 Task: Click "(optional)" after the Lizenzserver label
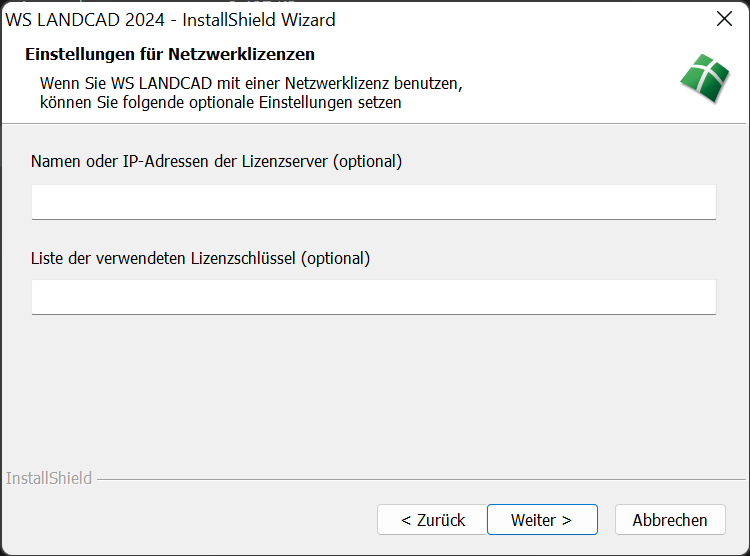(368, 161)
